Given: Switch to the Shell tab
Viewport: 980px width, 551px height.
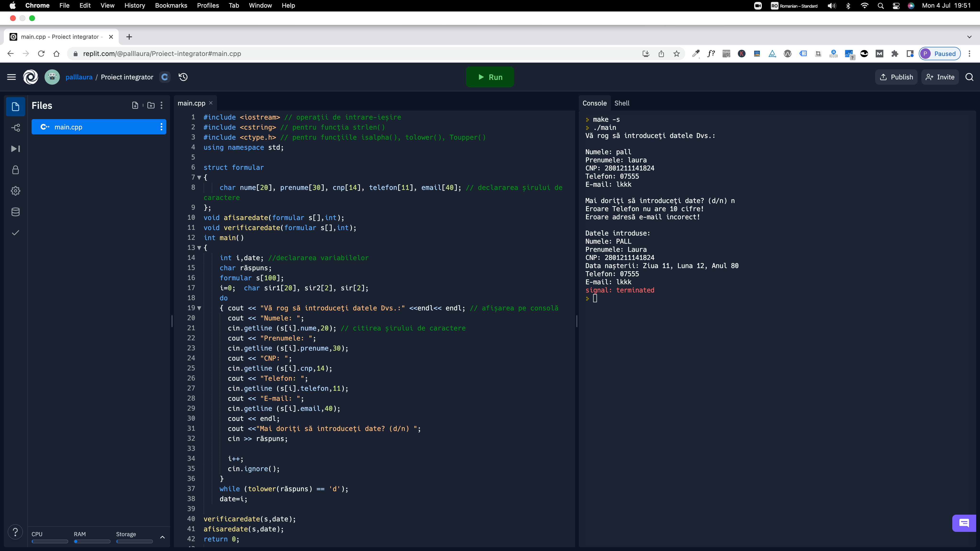Looking at the screenshot, I should tap(622, 103).
